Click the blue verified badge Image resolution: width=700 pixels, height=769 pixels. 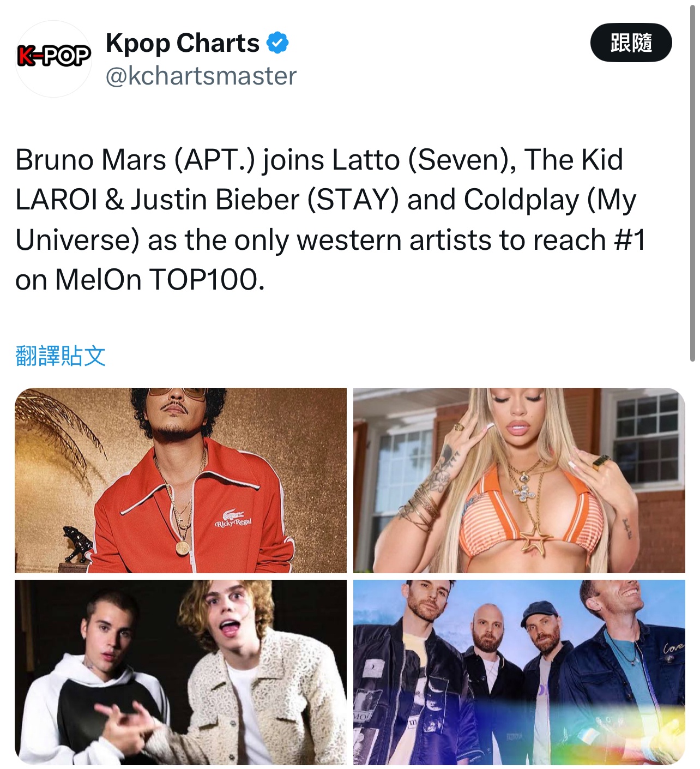click(277, 43)
